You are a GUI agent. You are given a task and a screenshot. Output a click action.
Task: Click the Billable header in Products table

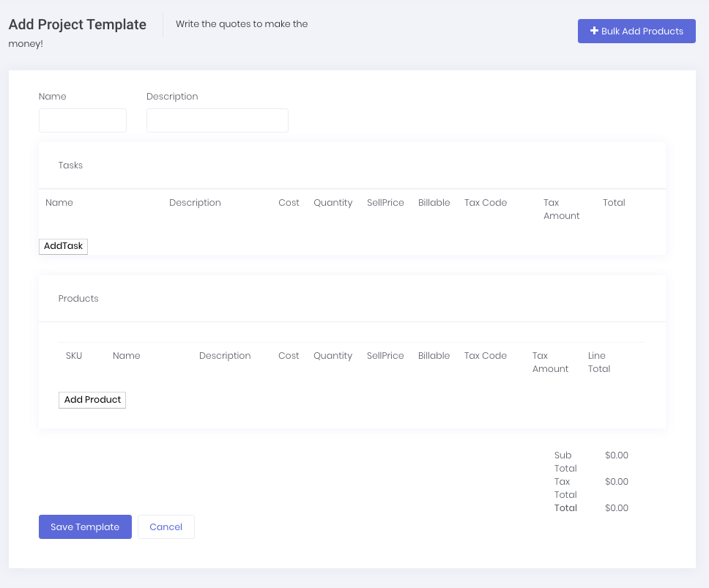pyautogui.click(x=434, y=356)
